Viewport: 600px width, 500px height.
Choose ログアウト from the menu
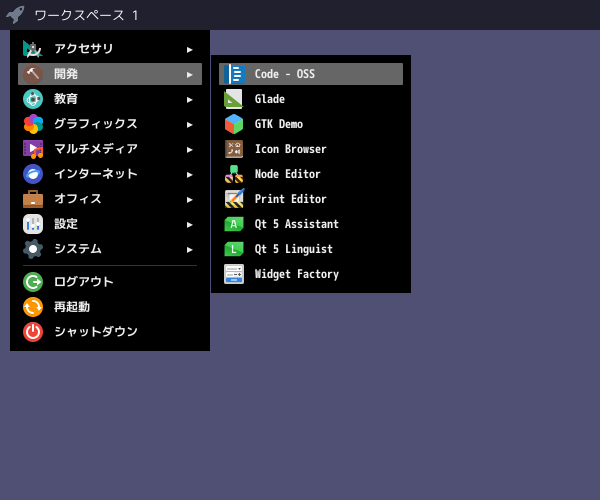click(110, 282)
